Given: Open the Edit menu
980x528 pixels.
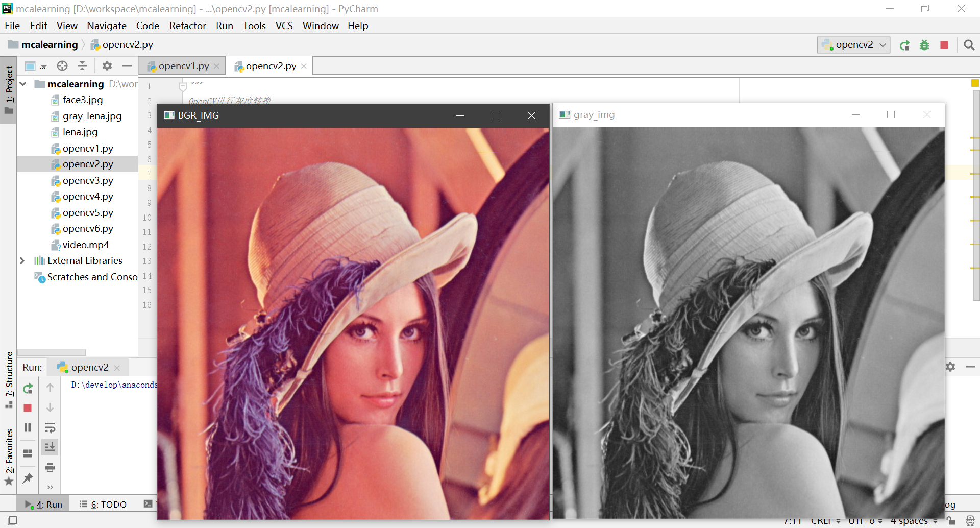Looking at the screenshot, I should [x=38, y=26].
